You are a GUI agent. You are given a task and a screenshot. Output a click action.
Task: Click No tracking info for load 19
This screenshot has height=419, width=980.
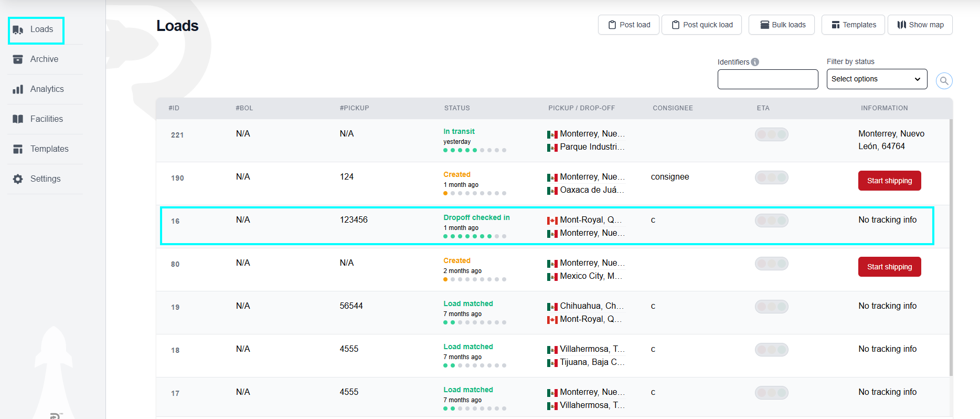(x=888, y=306)
